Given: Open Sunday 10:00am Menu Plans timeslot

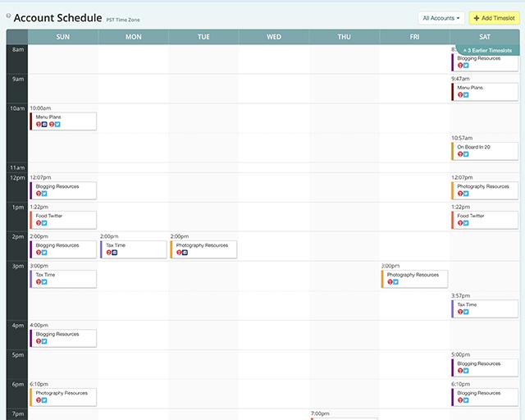Looking at the screenshot, I should pos(64,121).
